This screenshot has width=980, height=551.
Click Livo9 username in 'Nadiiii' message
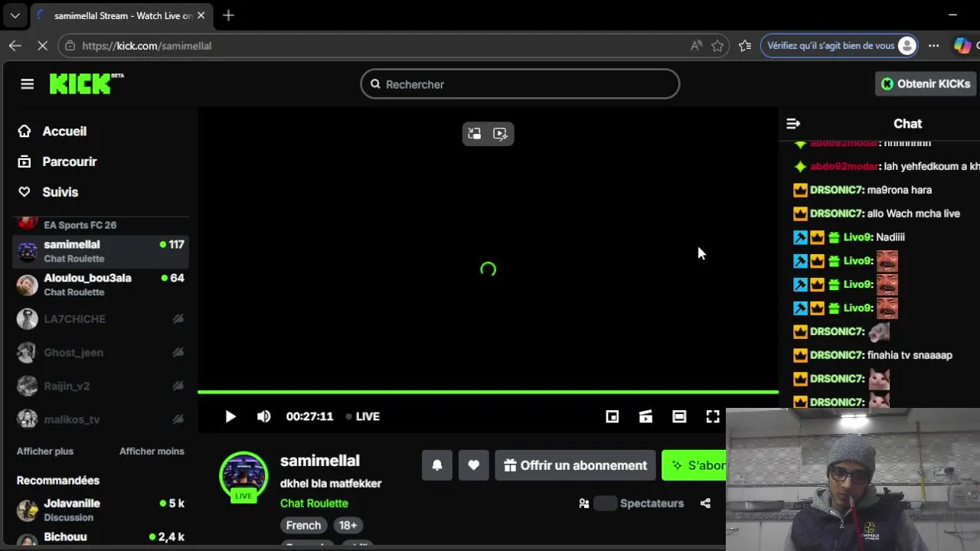click(857, 237)
